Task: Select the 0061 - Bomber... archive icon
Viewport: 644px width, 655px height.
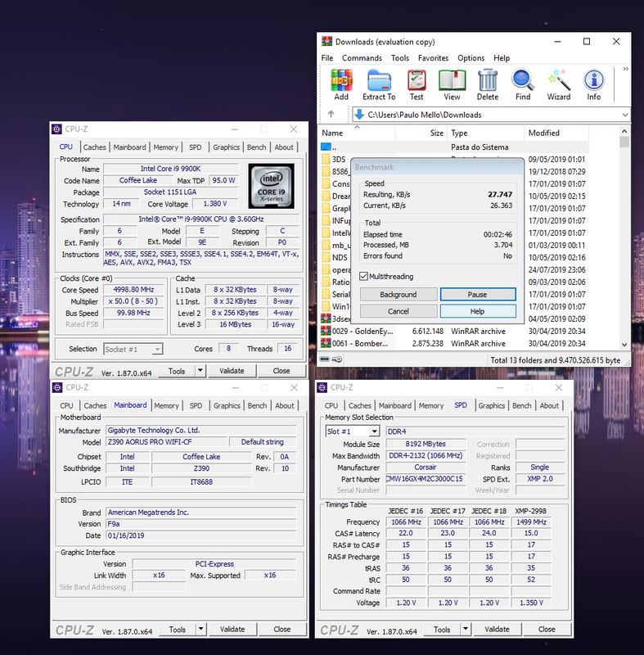Action: click(x=326, y=343)
